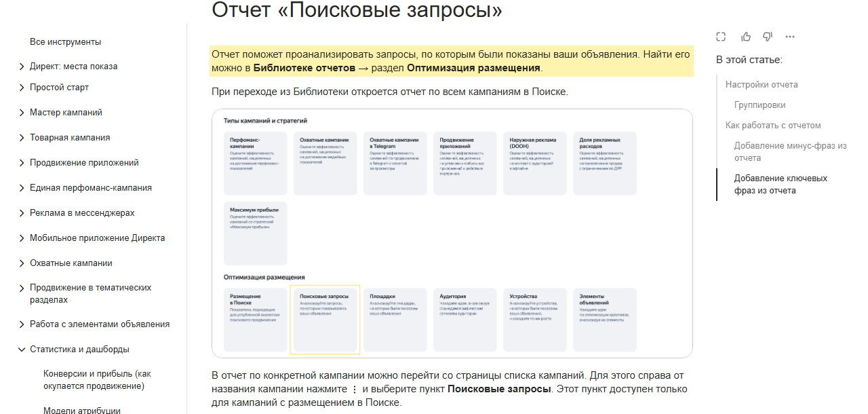This screenshot has width=868, height=414.
Task: Jump to Настройки отчета section
Action: (762, 85)
